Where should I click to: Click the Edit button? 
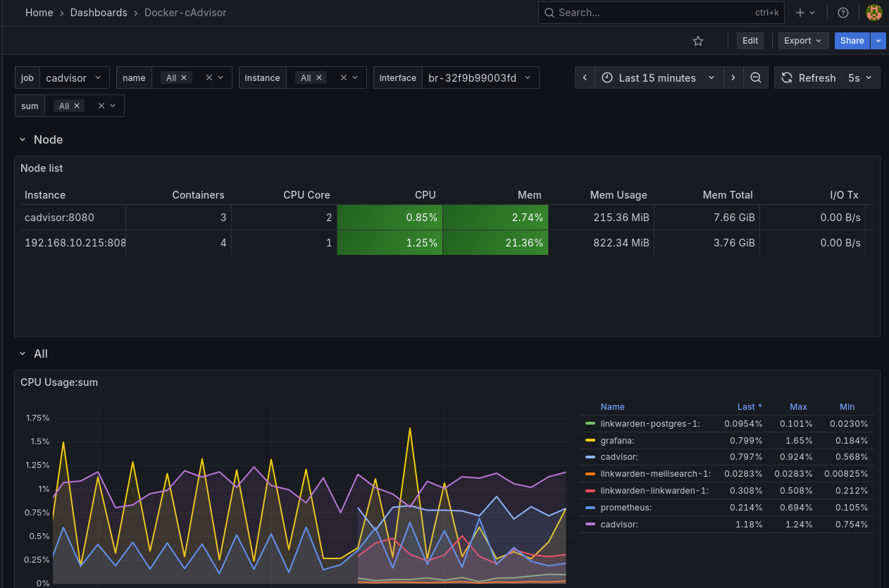tap(750, 41)
